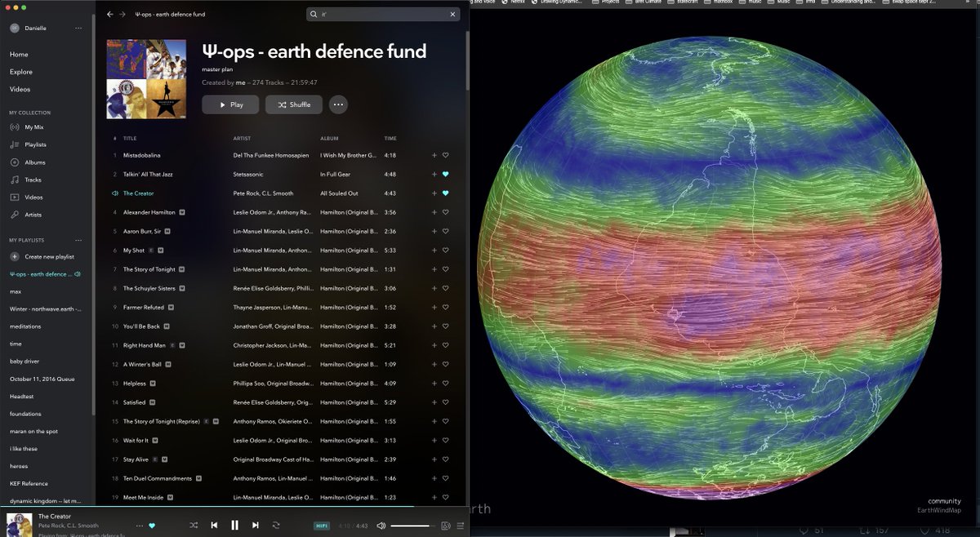Screen dimensions: 980x537
Task: Open the baby driver playlist
Action: tap(24, 361)
